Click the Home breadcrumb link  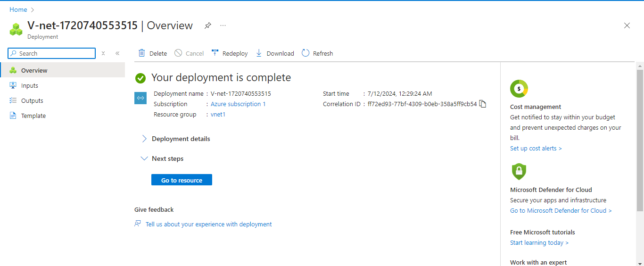(x=18, y=9)
